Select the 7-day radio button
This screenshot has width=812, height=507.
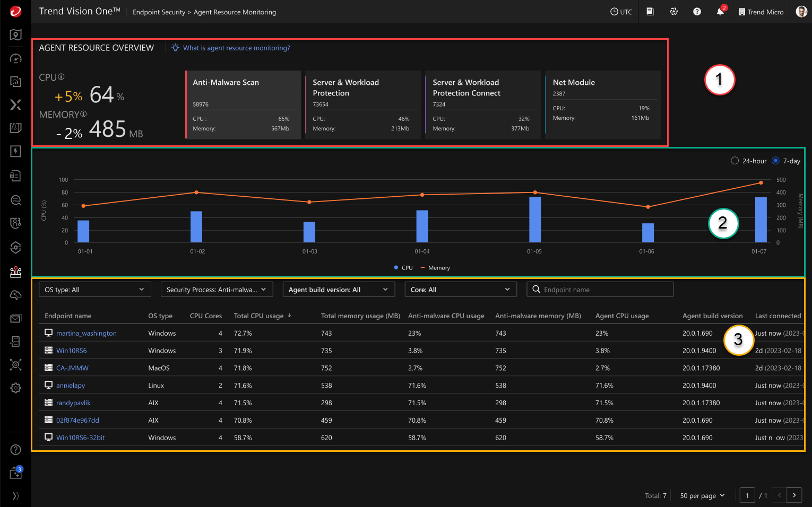coord(775,161)
